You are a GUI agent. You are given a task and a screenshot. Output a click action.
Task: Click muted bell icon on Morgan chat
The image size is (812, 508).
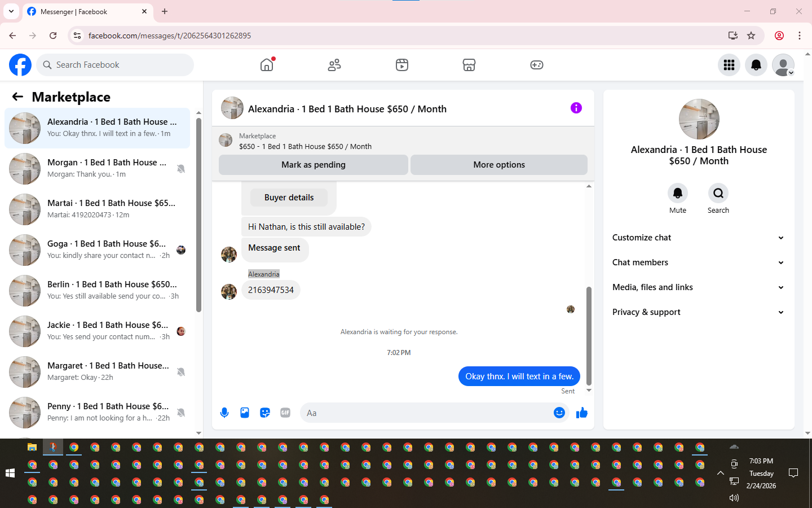point(181,169)
